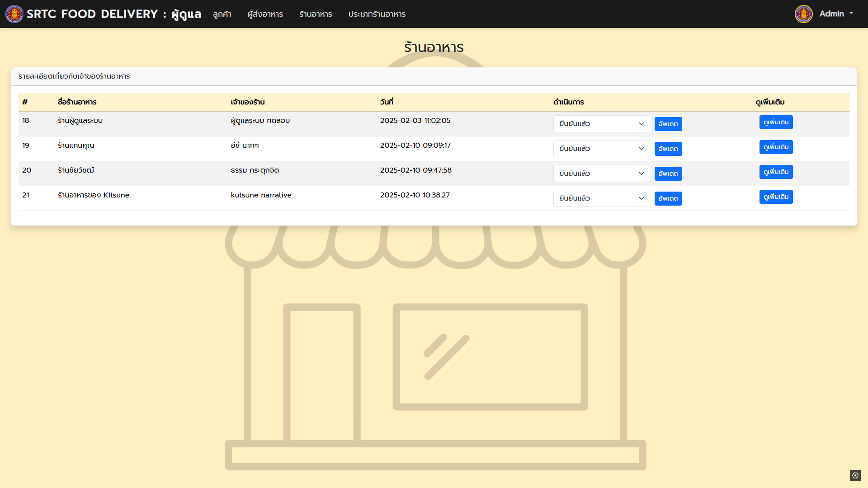Screen dimensions: 868x488
Task: Click the Admin avatar emblem icon
Action: [803, 14]
